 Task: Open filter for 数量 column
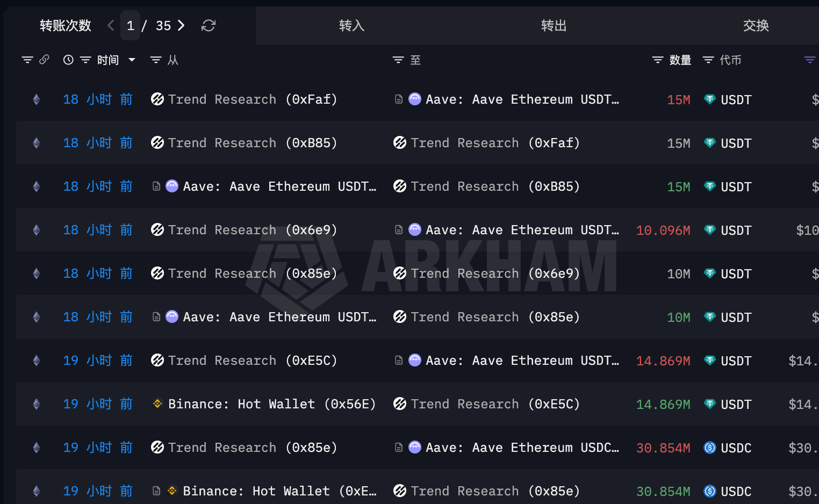click(658, 60)
